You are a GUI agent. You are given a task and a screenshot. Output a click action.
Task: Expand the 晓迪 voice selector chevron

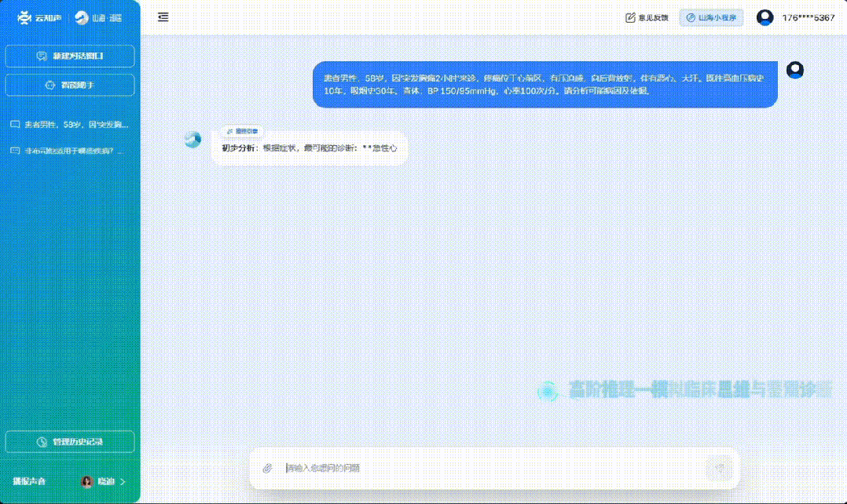[x=123, y=481]
